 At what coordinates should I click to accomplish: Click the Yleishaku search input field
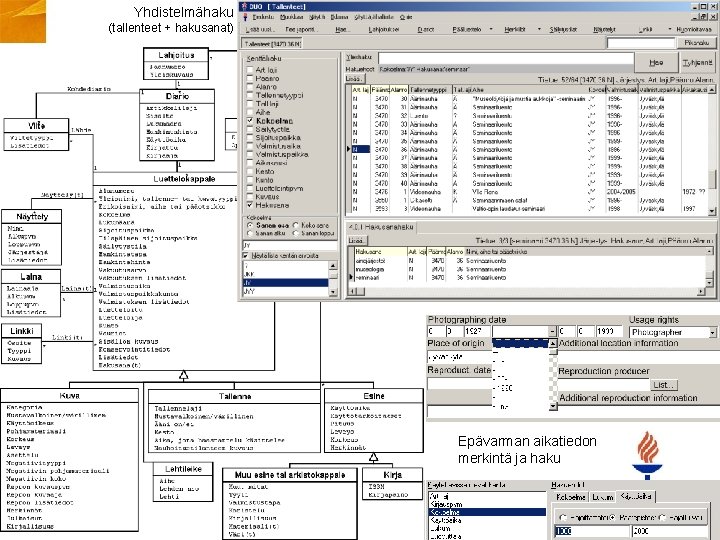506,58
